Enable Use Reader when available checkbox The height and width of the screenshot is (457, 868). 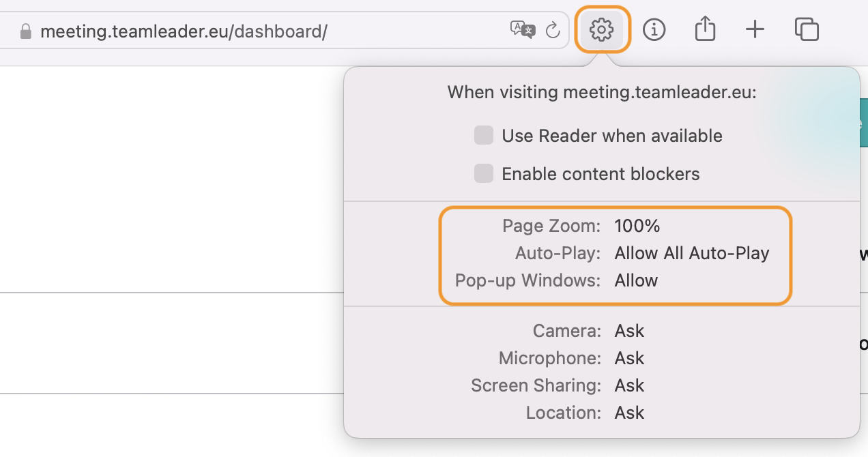click(484, 135)
